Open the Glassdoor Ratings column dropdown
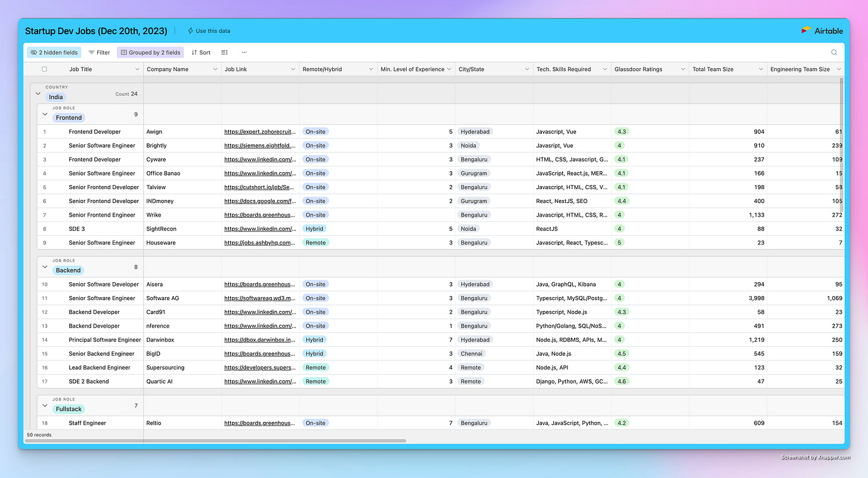The image size is (868, 478). 683,69
